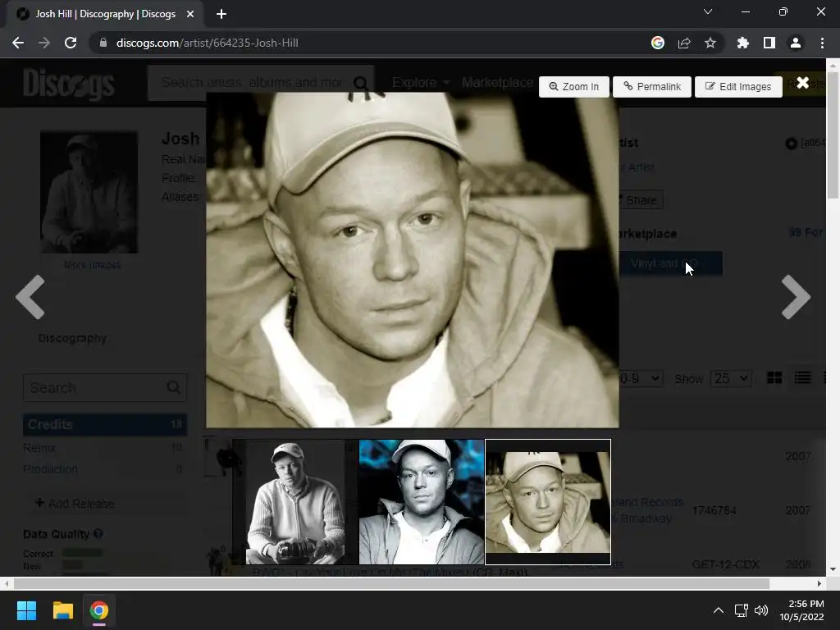Viewport: 840px width, 630px height.
Task: Click the Zoom In button
Action: tap(573, 87)
